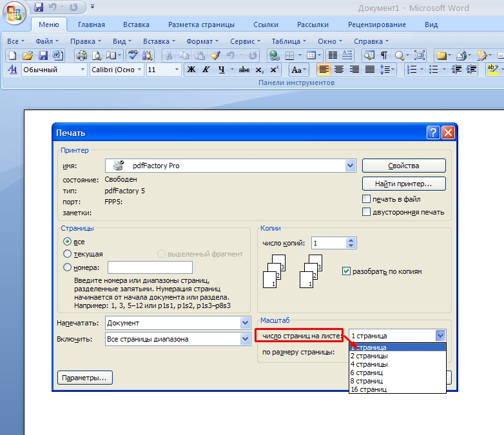
Task: Open the Calibri font dropdown
Action: 139,70
